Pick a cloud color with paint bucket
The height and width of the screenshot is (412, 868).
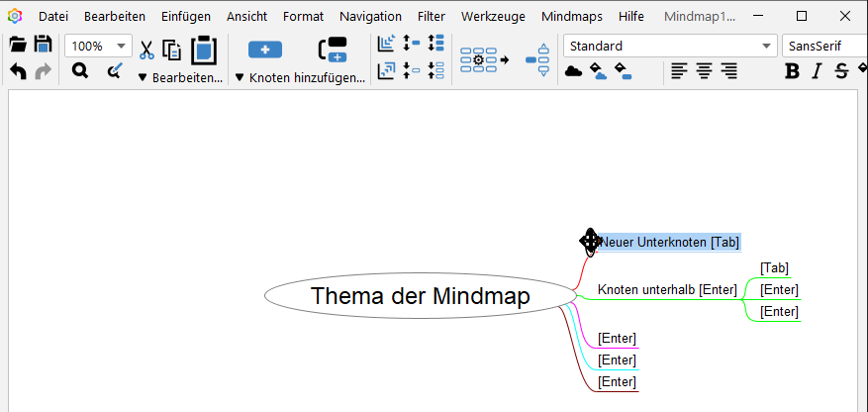[x=599, y=71]
